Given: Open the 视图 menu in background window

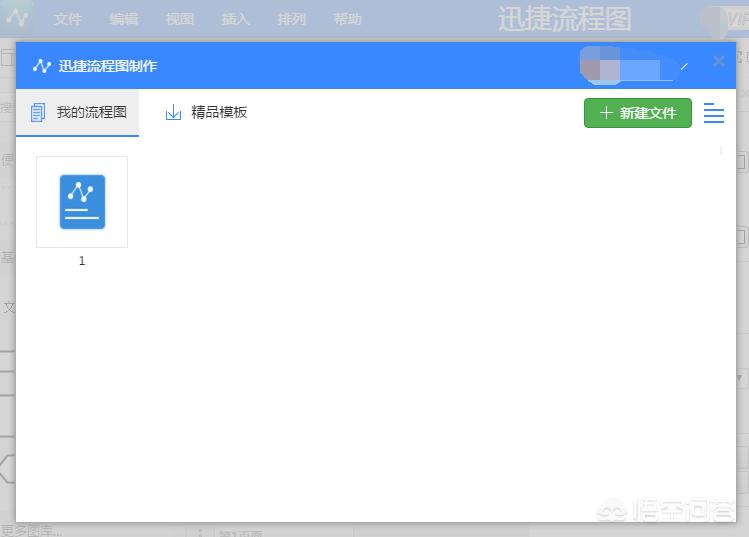Looking at the screenshot, I should click(x=180, y=19).
